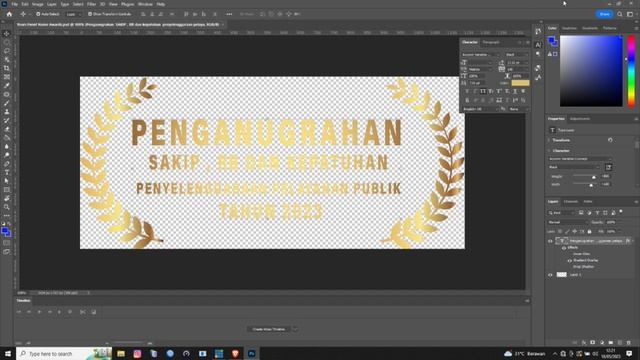The height and width of the screenshot is (360, 640).
Task: Select the Zoom tool in the toolbar
Action: [7, 207]
